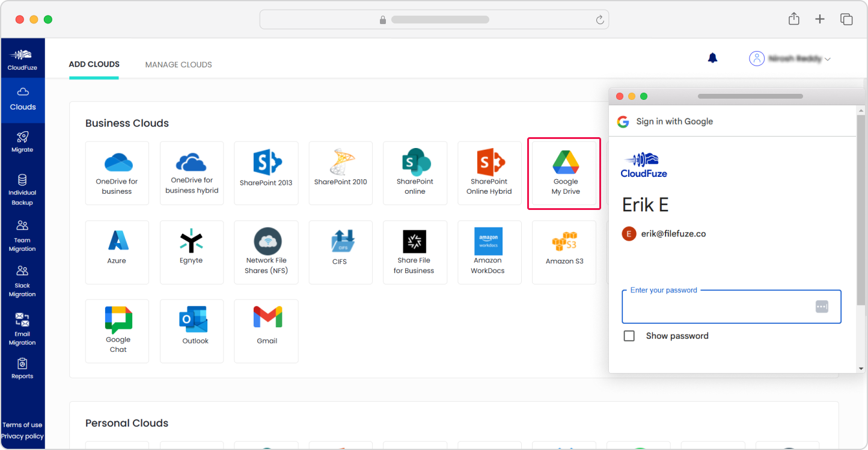Screen dimensions: 868x450
Task: Click the browser address bar
Action: (x=434, y=19)
